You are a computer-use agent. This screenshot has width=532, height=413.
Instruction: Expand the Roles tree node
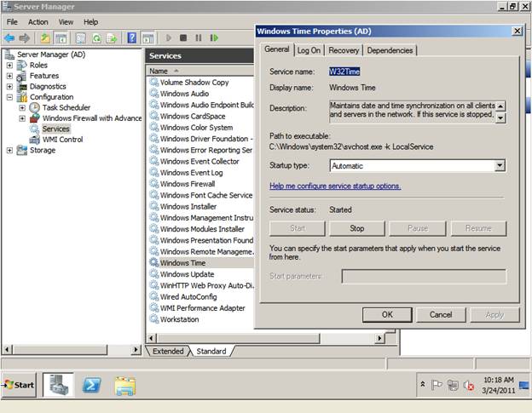tap(9, 65)
